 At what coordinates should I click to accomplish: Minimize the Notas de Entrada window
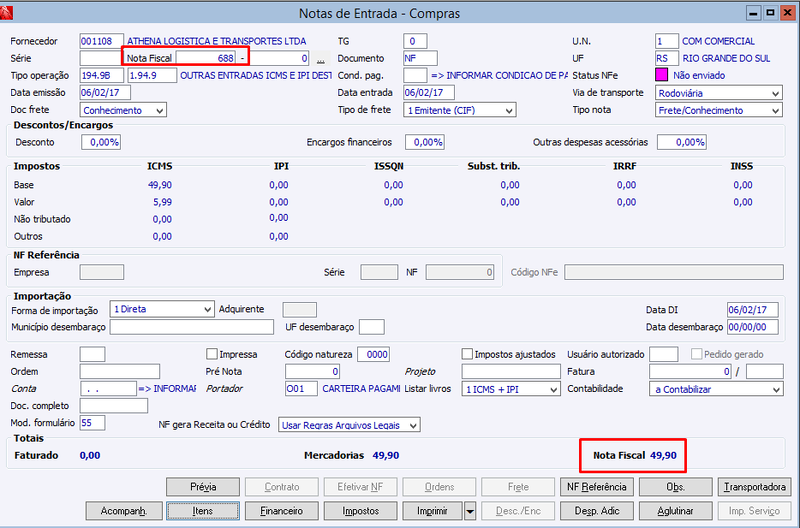click(753, 13)
